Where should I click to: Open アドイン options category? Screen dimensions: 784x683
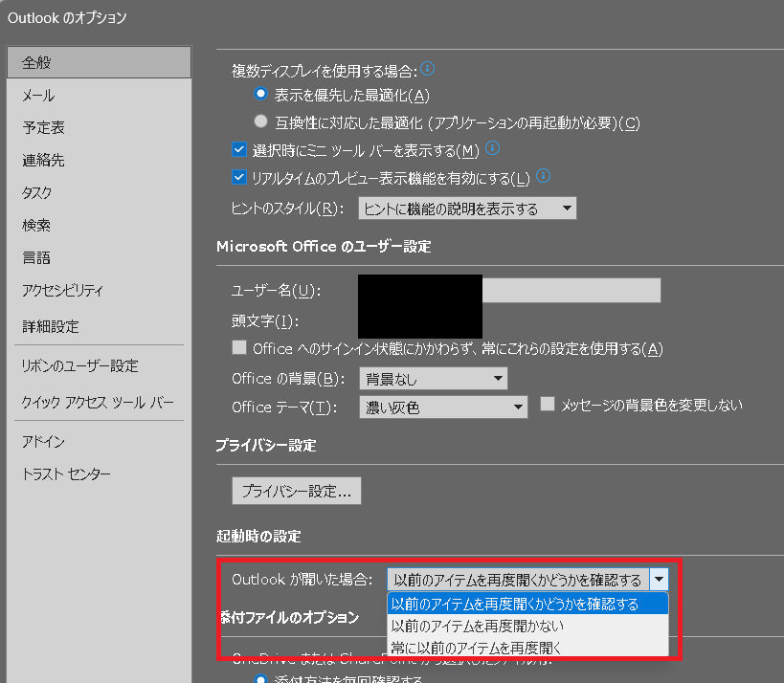[x=99, y=442]
